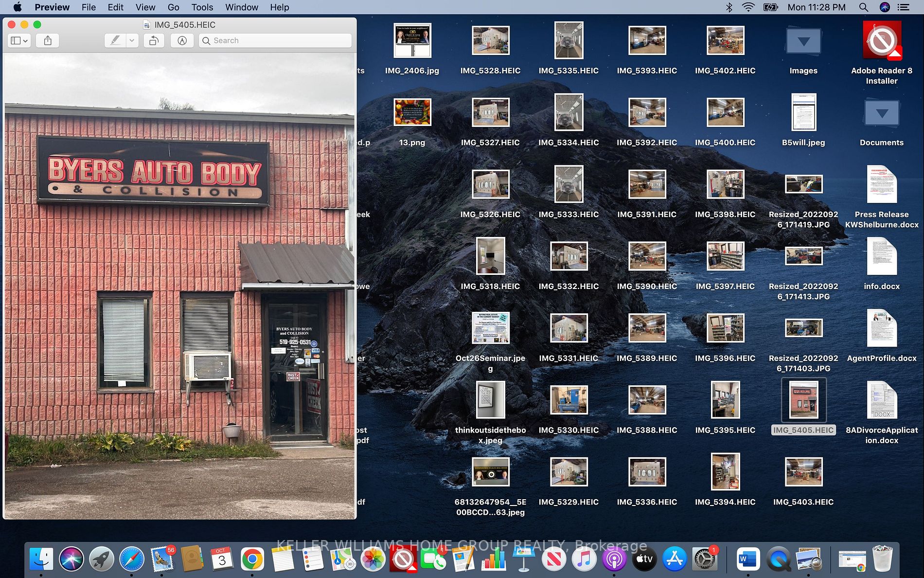Open the View menu
The width and height of the screenshot is (924, 578).
point(145,7)
